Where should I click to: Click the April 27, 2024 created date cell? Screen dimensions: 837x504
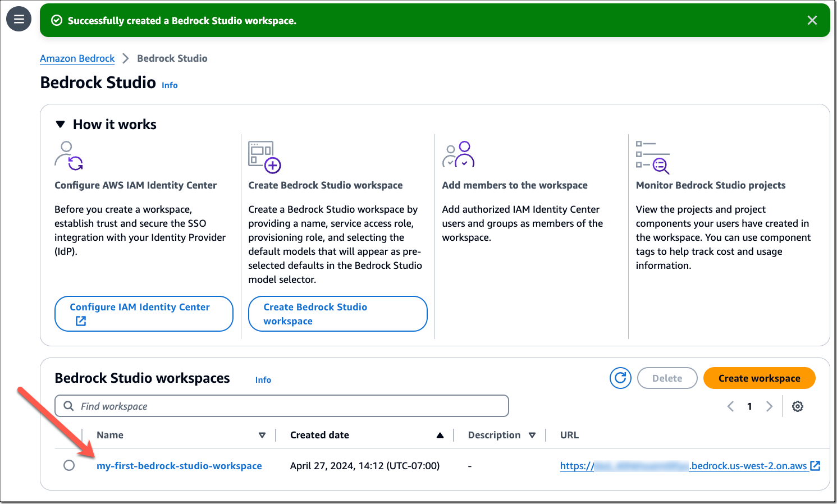click(x=365, y=466)
